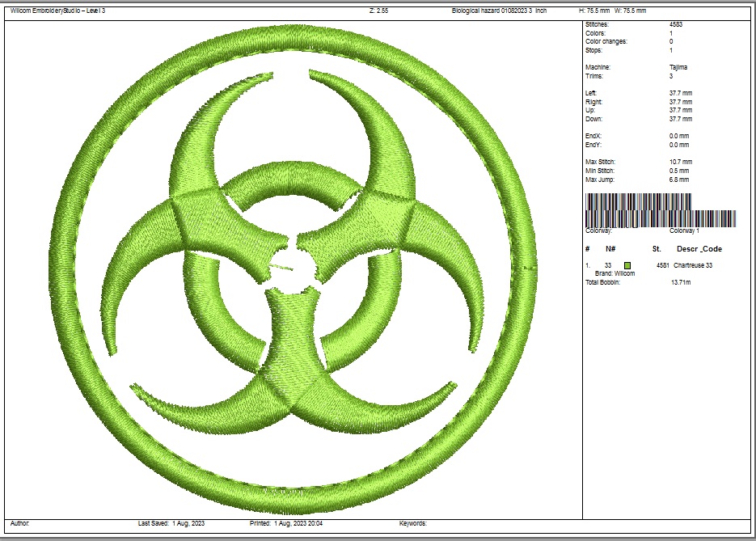The width and height of the screenshot is (756, 541).
Task: Select thread number 33 in color row
Action: tap(608, 266)
